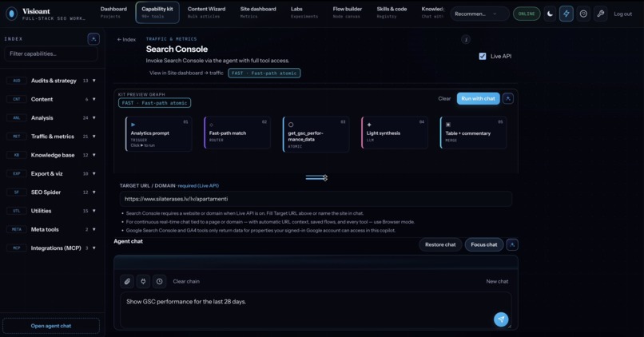Click the clock history icon in chat toolbar
Screen dimensions: 644x337
159,281
